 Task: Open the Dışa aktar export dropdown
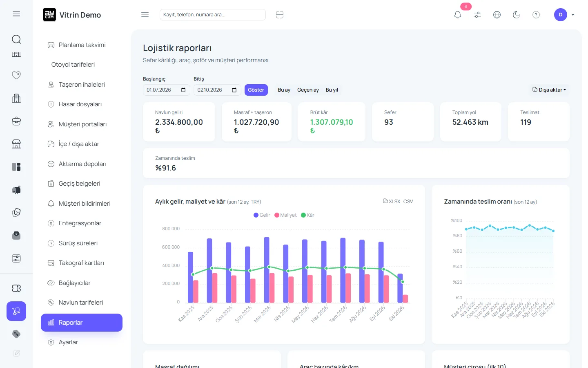(x=549, y=90)
